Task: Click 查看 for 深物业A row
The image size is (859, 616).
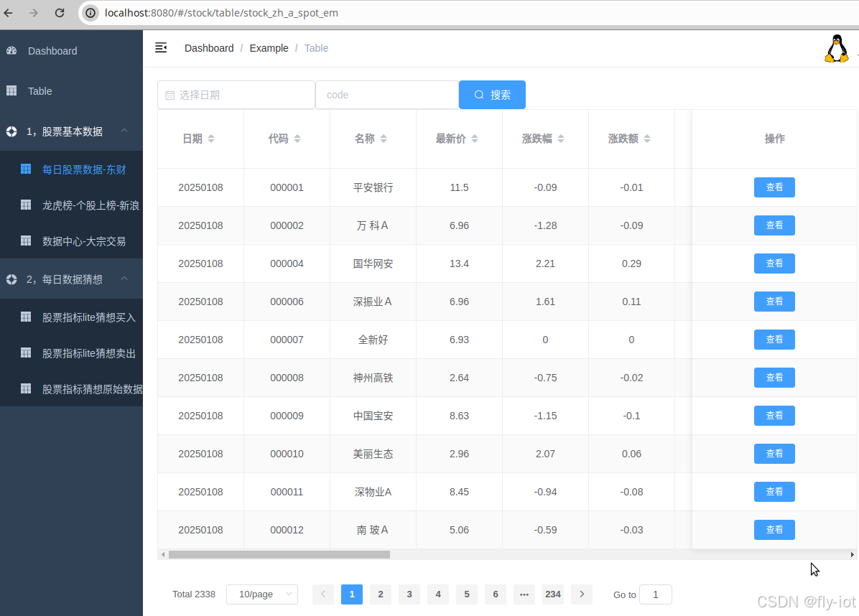Action: pos(774,492)
